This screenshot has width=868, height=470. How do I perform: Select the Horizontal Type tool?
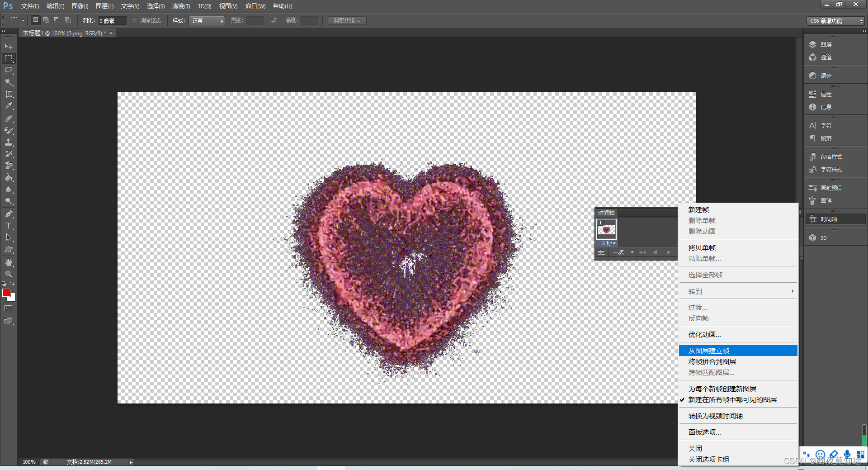point(9,225)
